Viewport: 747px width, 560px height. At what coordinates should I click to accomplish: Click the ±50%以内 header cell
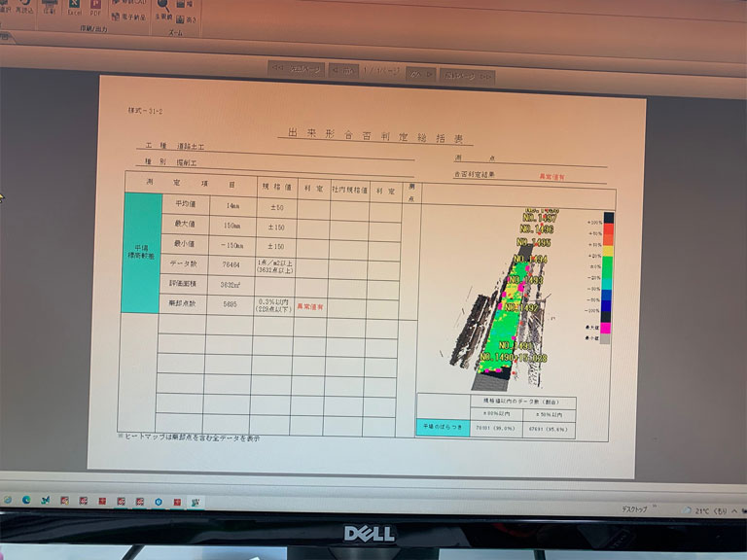549,415
